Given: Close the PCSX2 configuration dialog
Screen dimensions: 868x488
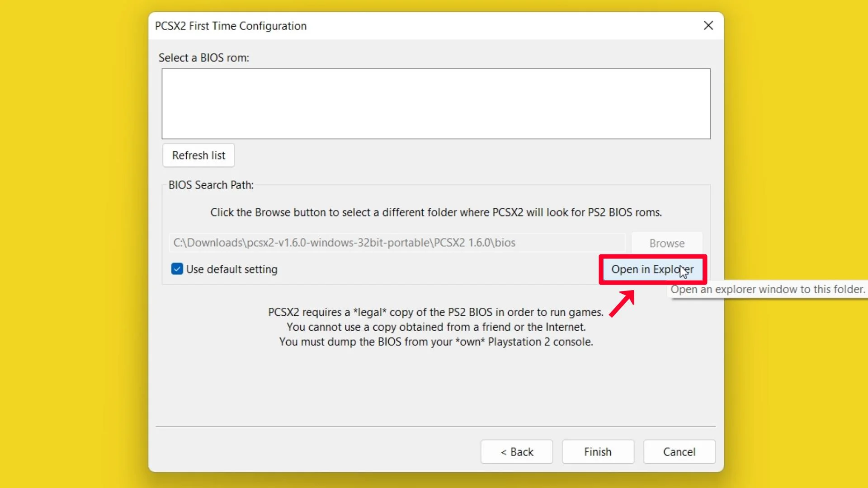Looking at the screenshot, I should click(x=708, y=26).
